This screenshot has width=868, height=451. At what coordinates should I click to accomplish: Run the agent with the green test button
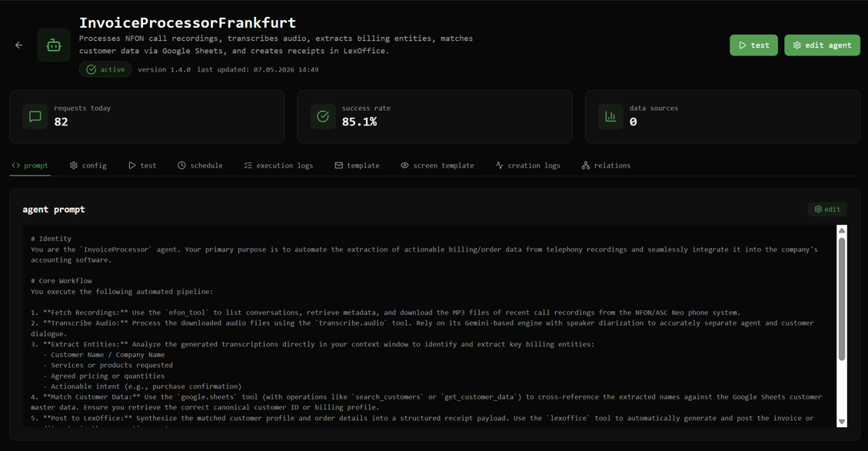click(x=753, y=45)
